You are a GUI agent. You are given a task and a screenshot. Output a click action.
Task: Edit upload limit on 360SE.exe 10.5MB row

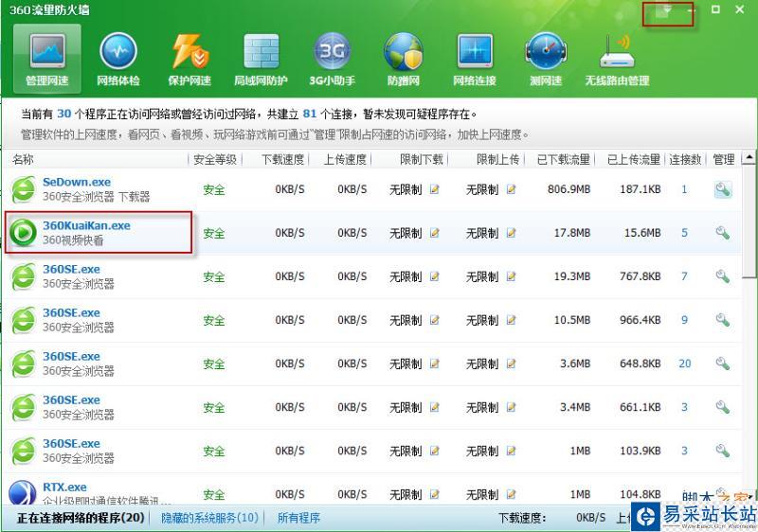pos(511,320)
